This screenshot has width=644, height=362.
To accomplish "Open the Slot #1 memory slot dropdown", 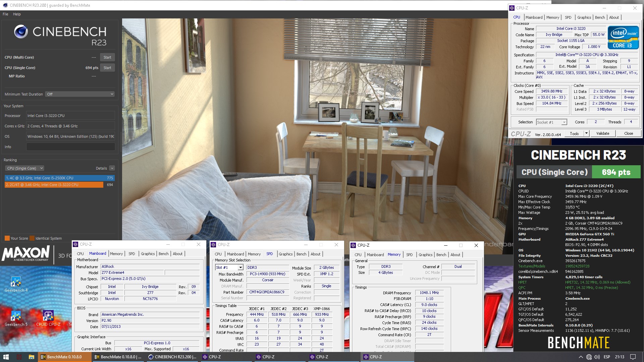I will point(229,267).
